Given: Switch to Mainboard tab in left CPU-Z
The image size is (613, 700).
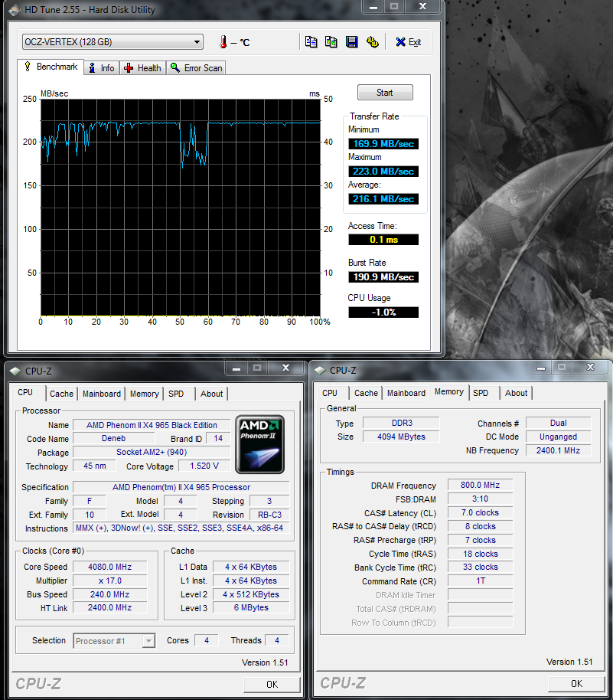Looking at the screenshot, I should (102, 394).
